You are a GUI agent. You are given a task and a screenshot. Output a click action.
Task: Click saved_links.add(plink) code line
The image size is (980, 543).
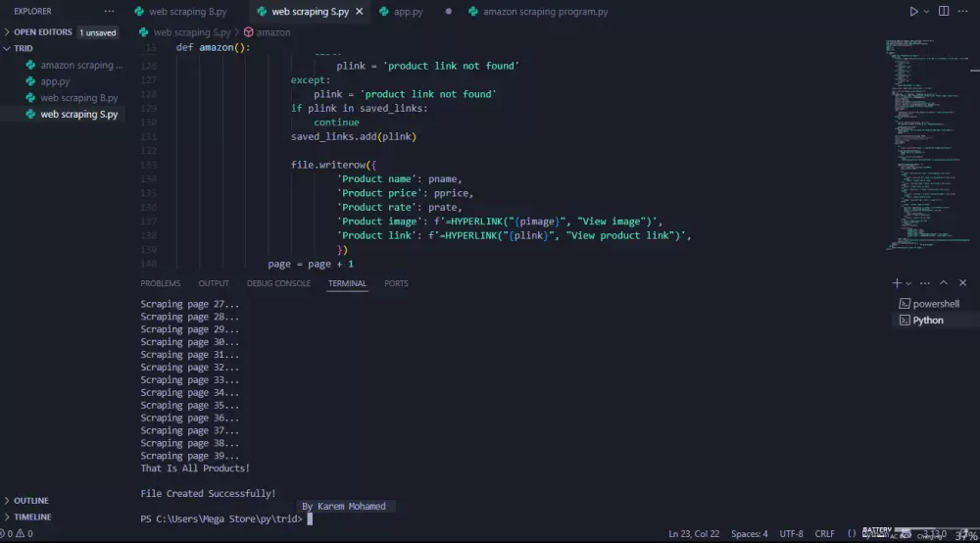click(x=353, y=136)
